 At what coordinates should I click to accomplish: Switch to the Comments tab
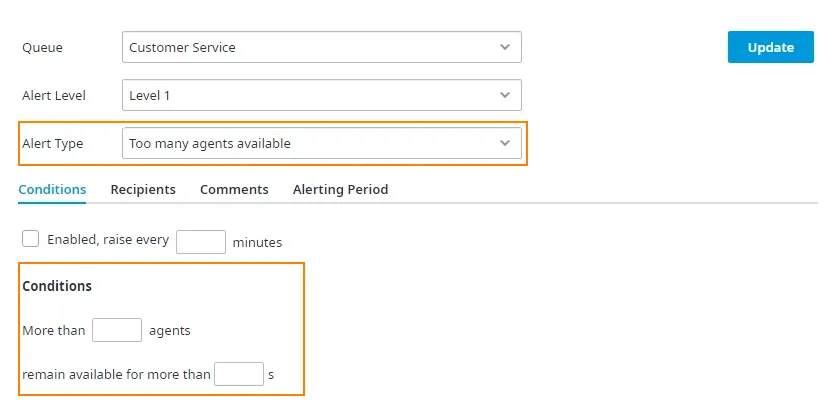(234, 189)
